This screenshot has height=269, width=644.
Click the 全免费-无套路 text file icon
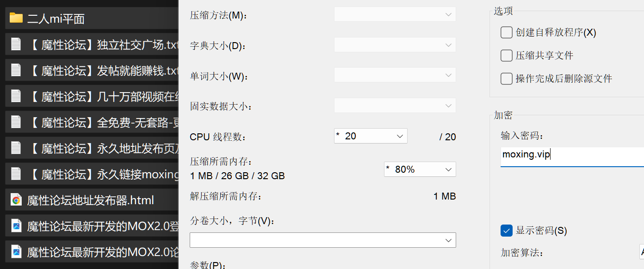pyautogui.click(x=16, y=122)
